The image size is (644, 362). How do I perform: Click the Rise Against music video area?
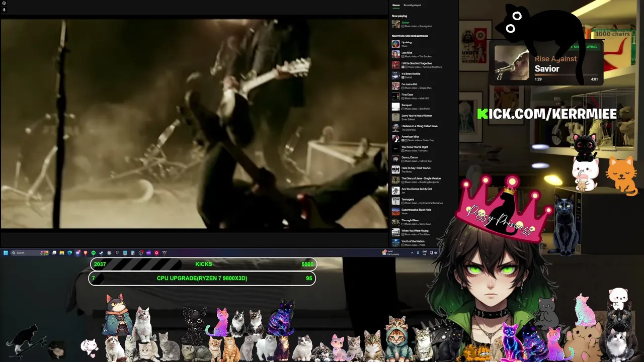pyautogui.click(x=194, y=124)
